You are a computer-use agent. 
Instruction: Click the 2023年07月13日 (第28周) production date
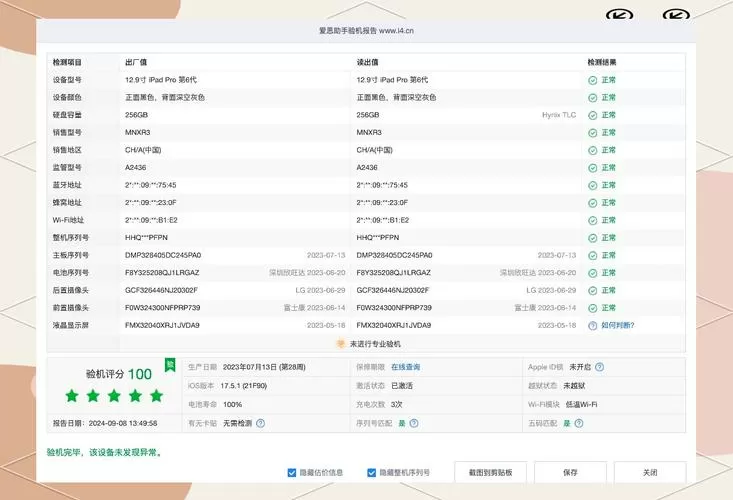coord(264,367)
